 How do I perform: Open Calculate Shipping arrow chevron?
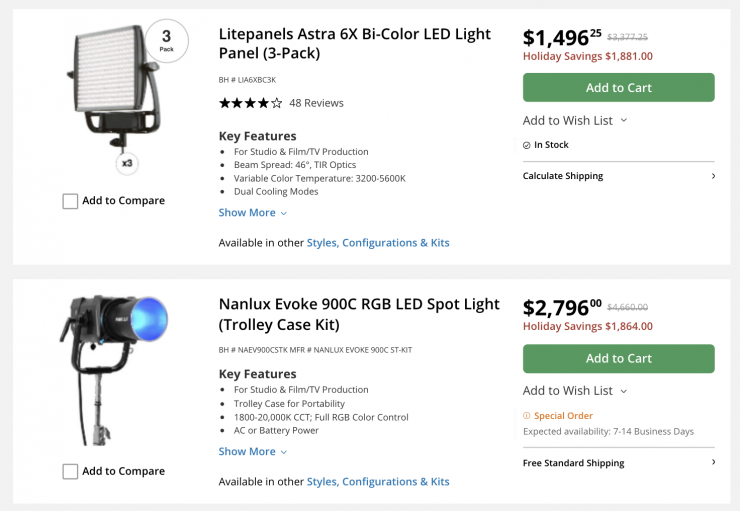713,176
